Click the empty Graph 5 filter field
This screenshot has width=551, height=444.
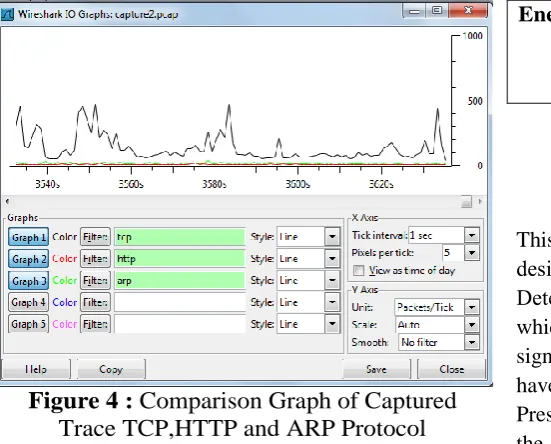pos(180,324)
